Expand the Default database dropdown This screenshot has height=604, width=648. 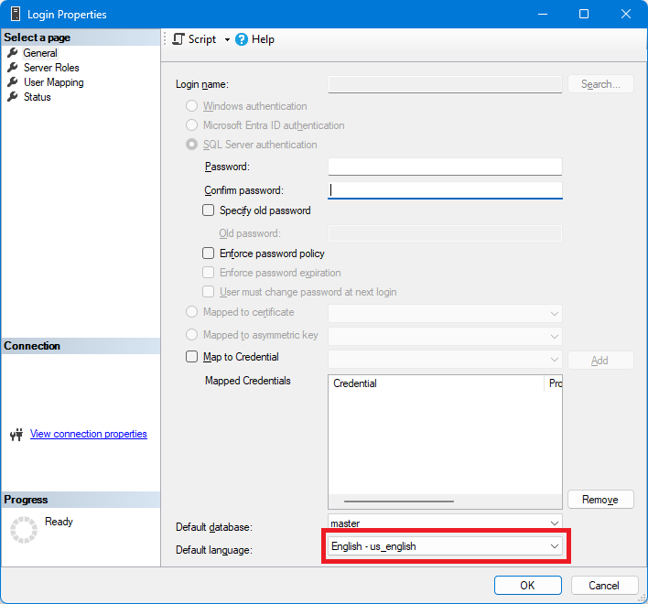pyautogui.click(x=555, y=523)
